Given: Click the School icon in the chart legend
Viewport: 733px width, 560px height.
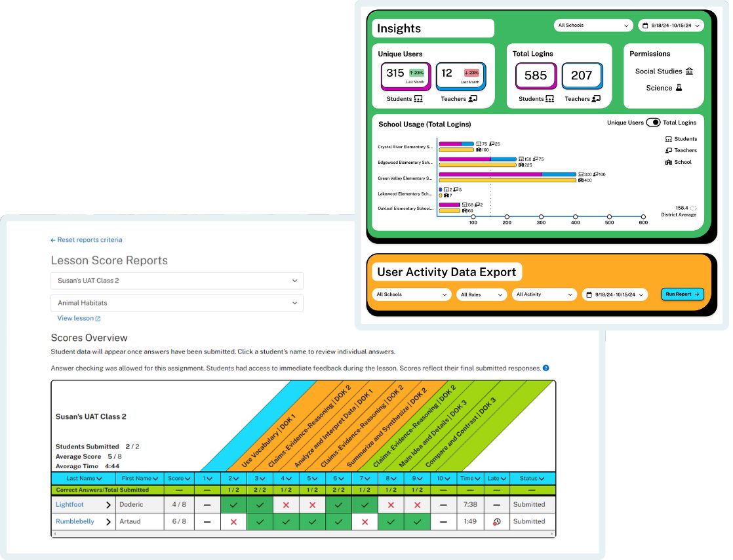Looking at the screenshot, I should 668,162.
